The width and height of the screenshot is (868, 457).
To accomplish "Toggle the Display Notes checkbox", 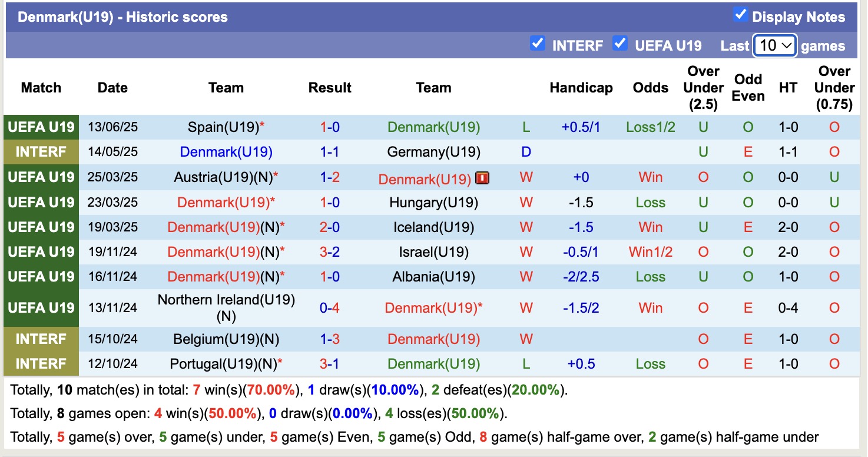I will [740, 15].
